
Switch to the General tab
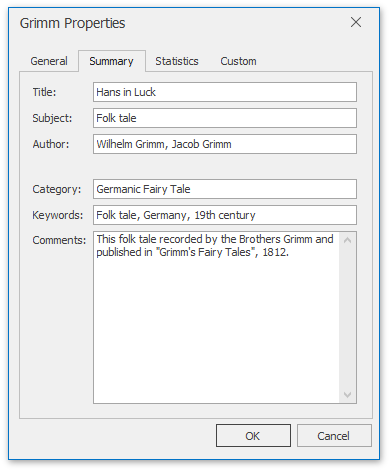49,61
